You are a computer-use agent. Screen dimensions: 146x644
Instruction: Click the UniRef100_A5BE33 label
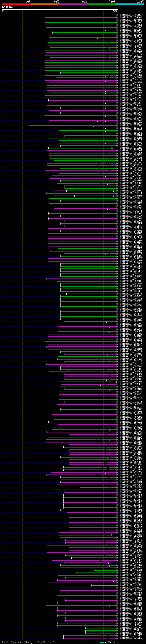(x=131, y=294)
